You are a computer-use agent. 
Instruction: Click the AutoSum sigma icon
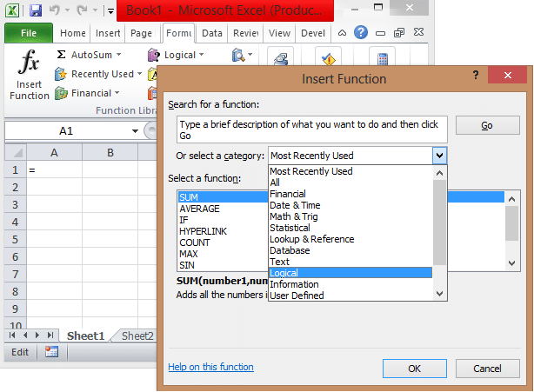tap(61, 55)
